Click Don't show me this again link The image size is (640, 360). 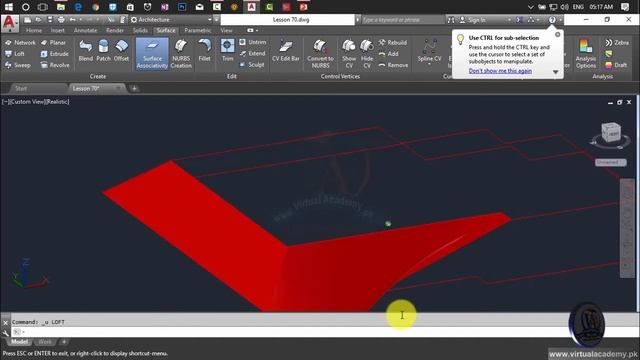click(x=500, y=71)
